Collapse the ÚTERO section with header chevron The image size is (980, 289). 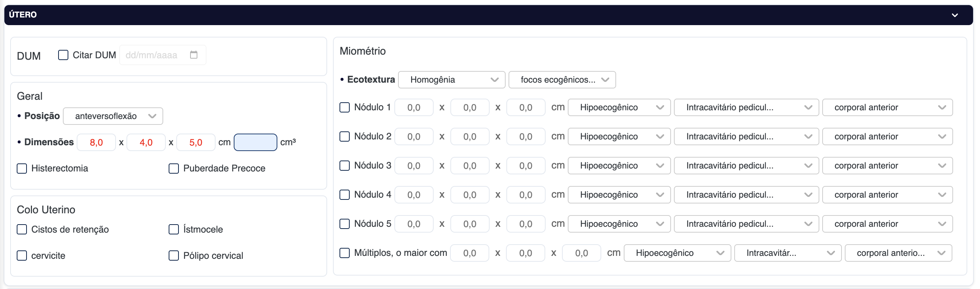pyautogui.click(x=955, y=15)
